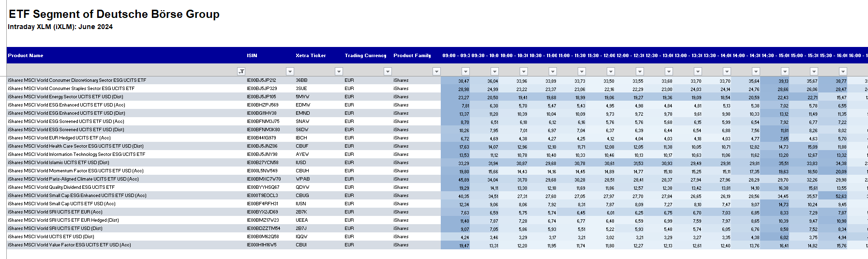This screenshot has width=868, height=259.
Task: Open the Product Family filter dropdown
Action: coord(436,71)
